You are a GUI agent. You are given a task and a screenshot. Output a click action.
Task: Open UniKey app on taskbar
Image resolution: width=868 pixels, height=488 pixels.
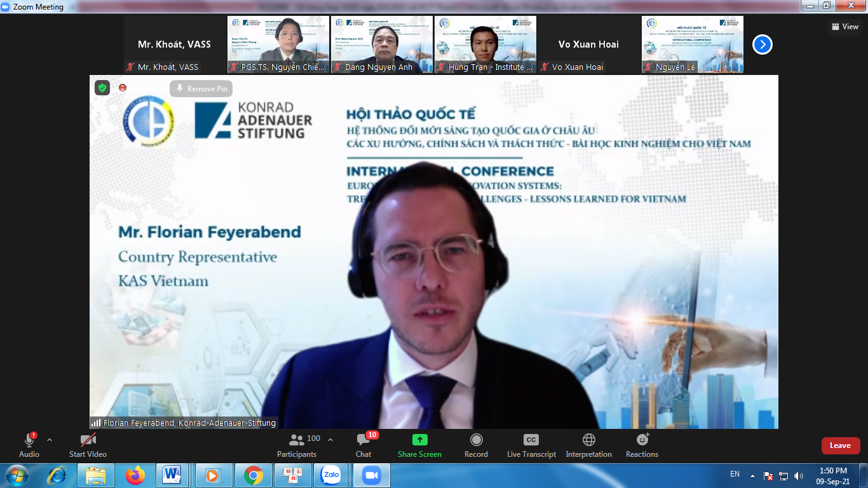(293, 475)
